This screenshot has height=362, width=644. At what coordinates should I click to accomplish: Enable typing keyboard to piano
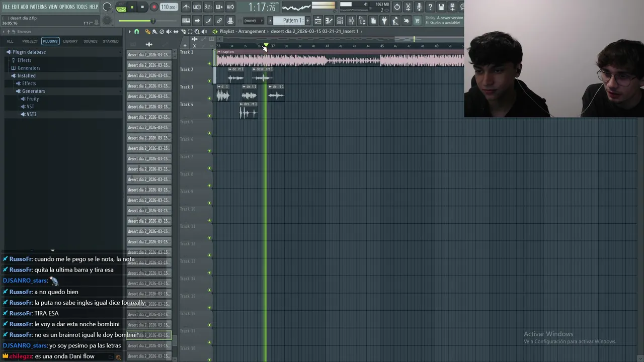coord(186,21)
